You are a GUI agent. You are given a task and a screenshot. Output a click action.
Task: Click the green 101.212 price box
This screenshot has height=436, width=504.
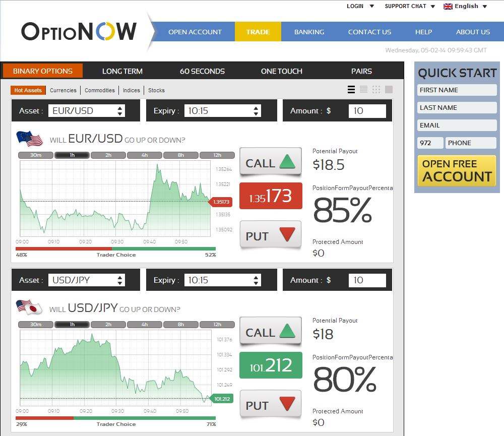(x=271, y=365)
